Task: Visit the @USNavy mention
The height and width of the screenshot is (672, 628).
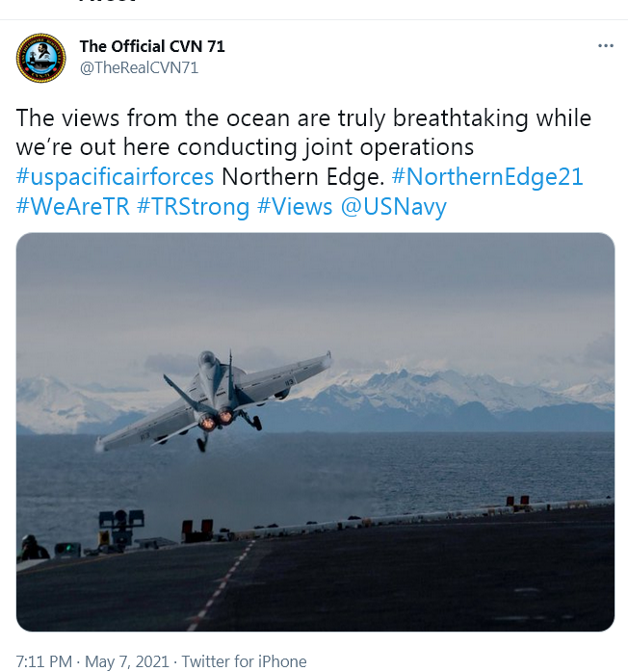Action: click(x=394, y=206)
